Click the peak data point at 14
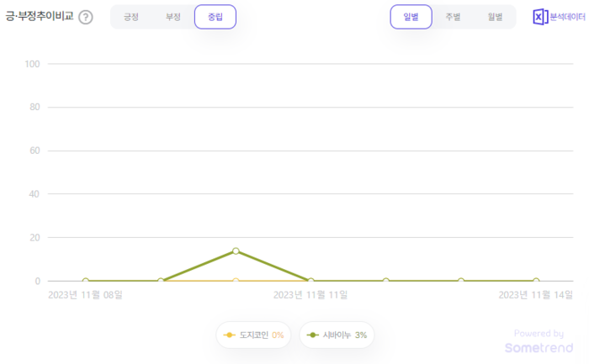This screenshot has height=364, width=589. click(x=236, y=251)
